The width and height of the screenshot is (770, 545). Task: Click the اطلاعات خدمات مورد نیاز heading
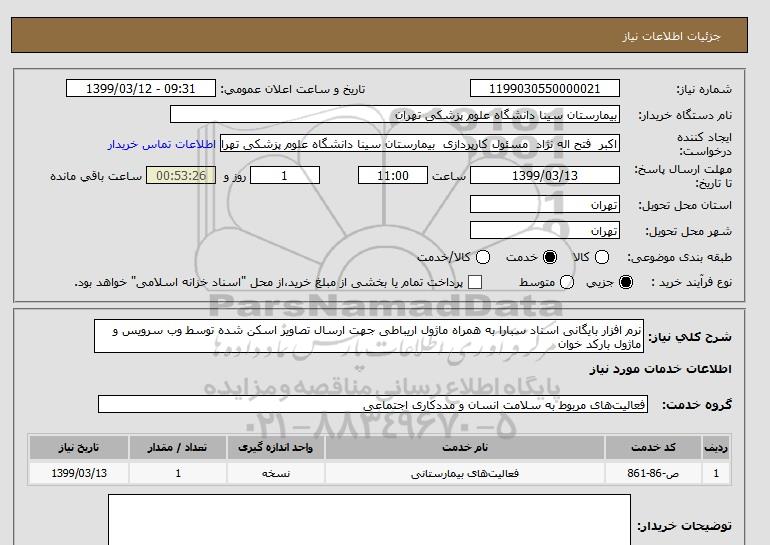click(x=660, y=369)
